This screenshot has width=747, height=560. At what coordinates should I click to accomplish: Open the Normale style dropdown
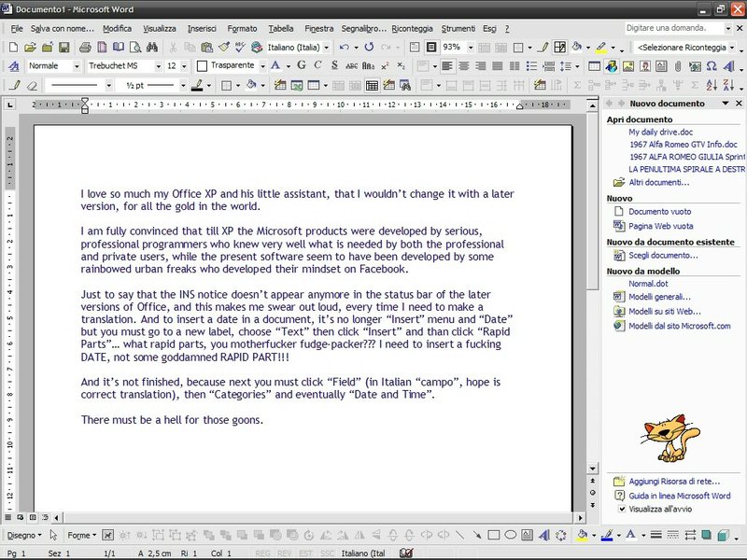(77, 66)
